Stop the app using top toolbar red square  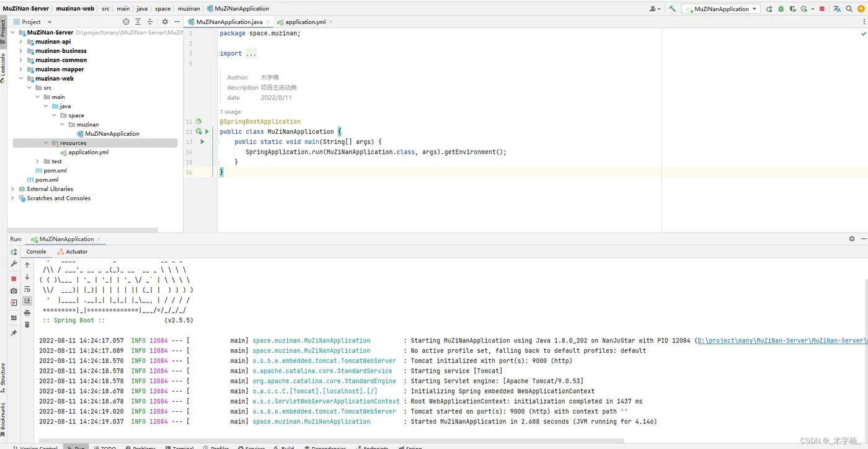pyautogui.click(x=822, y=9)
